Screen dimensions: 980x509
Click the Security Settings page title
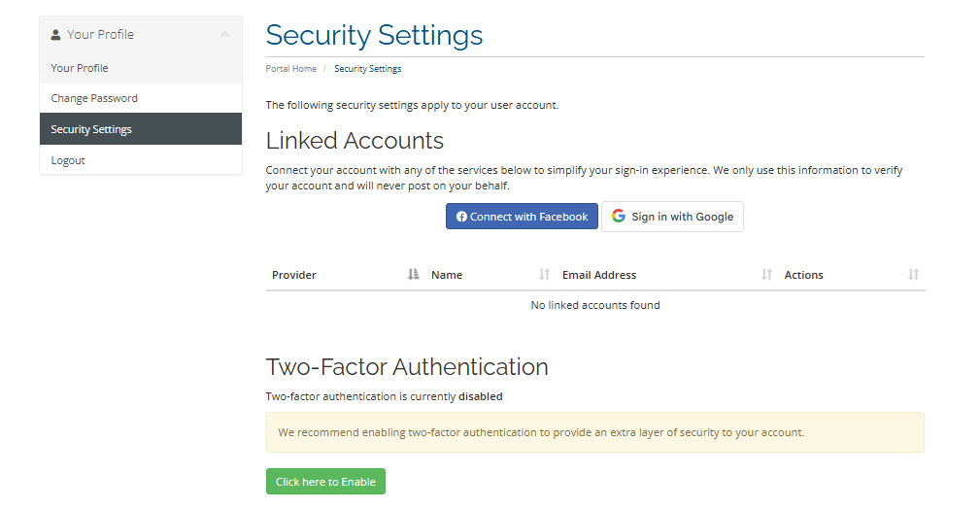374,35
